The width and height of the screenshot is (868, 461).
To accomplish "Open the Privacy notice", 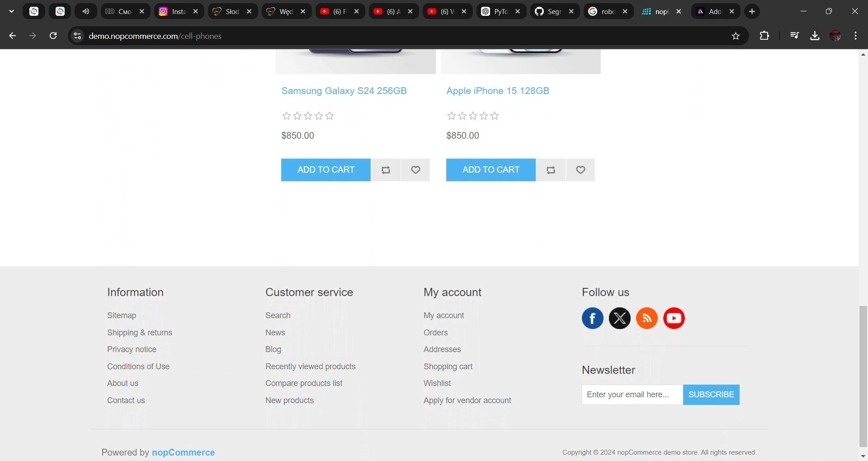I will coord(132,349).
